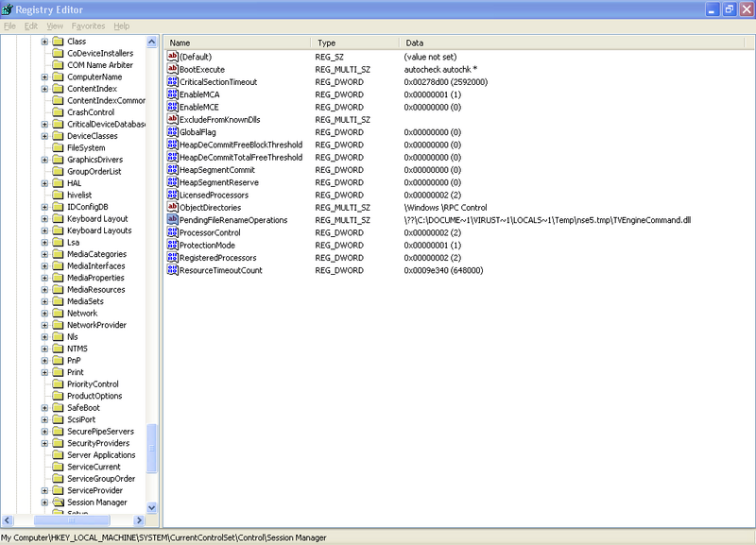Image resolution: width=756 pixels, height=545 pixels.
Task: Click the BootExecute value icon
Action: click(x=173, y=69)
